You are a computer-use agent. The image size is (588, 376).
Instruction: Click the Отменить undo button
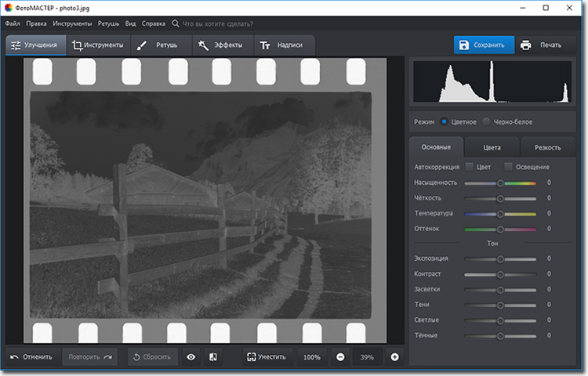[31, 357]
